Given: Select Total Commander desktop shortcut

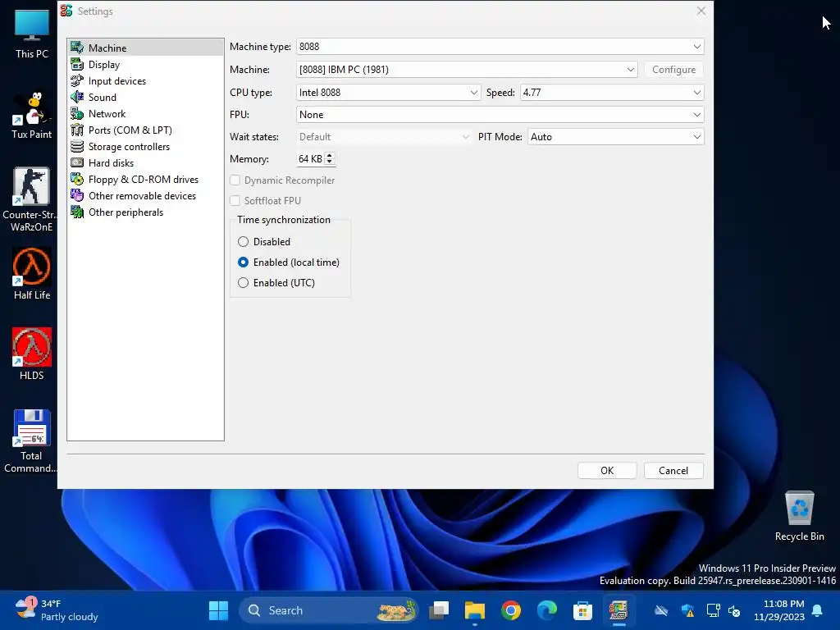Looking at the screenshot, I should click(x=30, y=441).
